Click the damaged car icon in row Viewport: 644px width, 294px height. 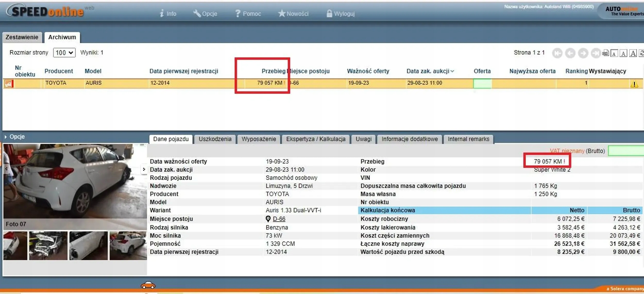(x=8, y=84)
